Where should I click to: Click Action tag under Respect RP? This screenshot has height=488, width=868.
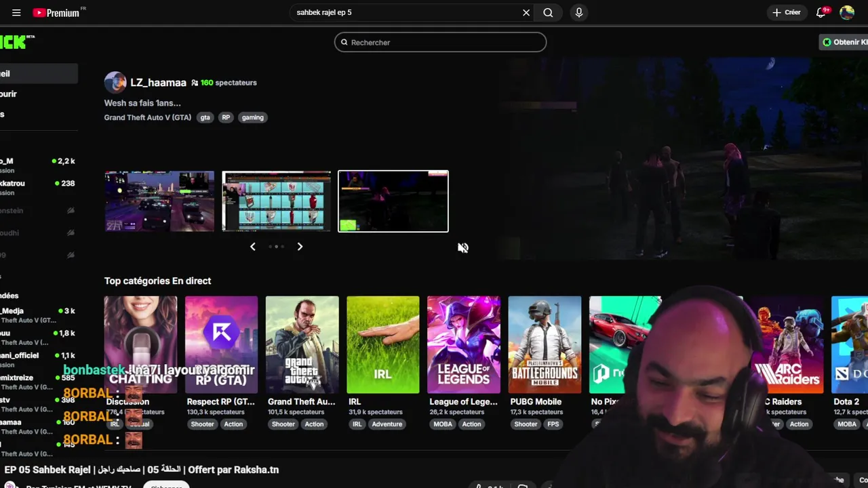pos(233,424)
